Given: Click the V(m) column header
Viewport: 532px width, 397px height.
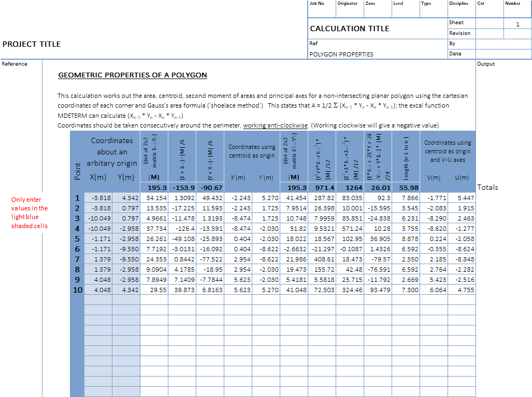Looking at the screenshot, I should click(434, 178).
